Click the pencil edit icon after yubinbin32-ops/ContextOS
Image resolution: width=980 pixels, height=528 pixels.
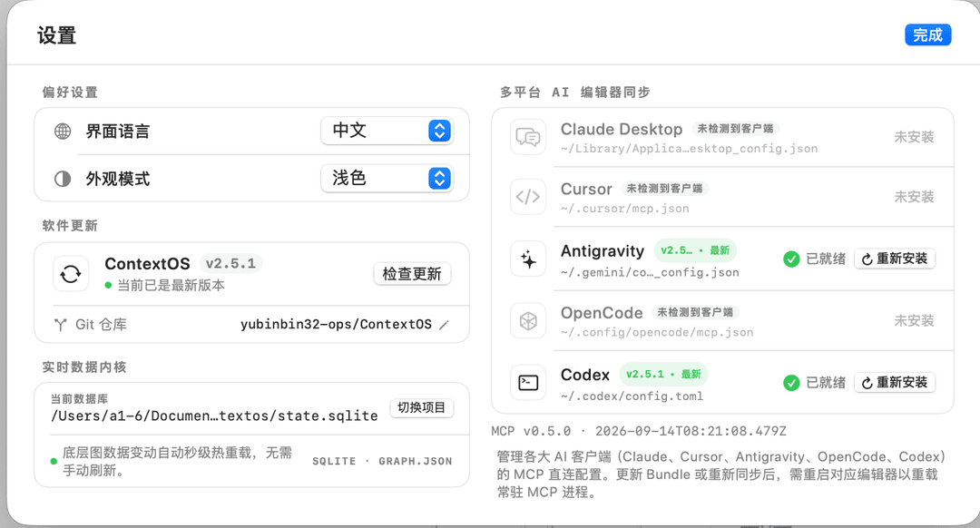(x=444, y=324)
